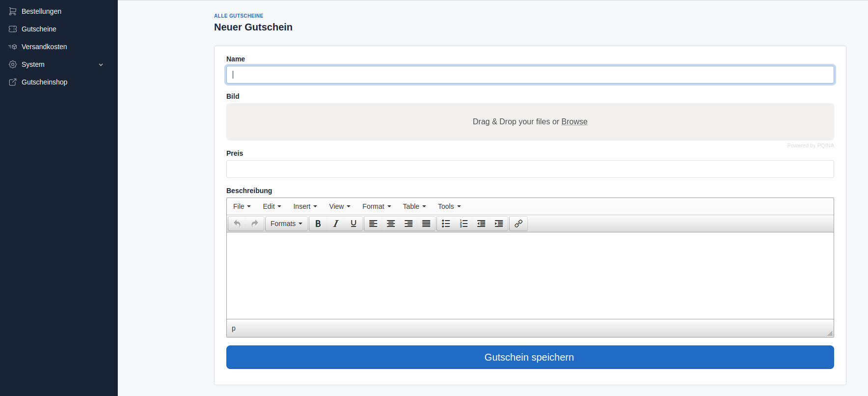Click the Bild drag and drop zone

[x=530, y=122]
